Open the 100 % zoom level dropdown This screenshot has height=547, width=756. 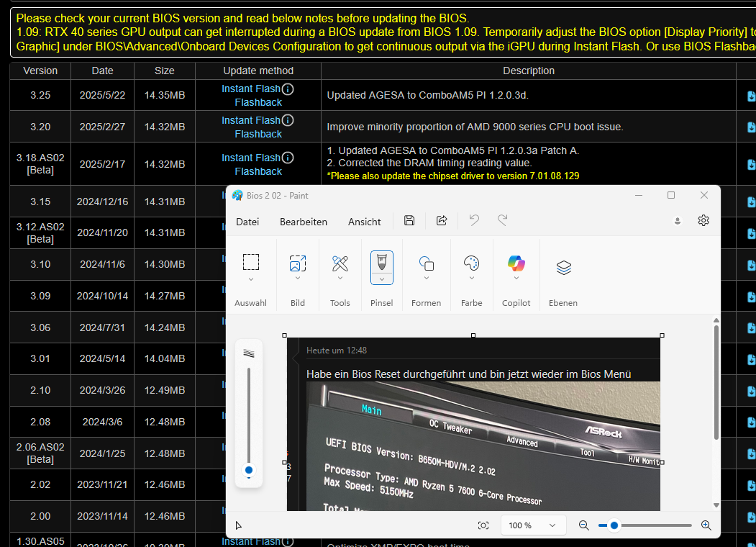click(x=532, y=525)
